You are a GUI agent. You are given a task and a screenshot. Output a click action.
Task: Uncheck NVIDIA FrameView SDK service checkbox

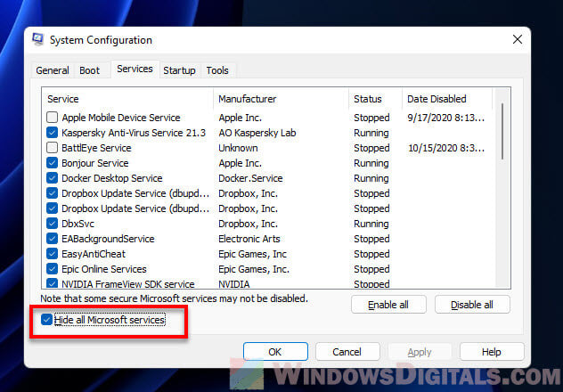click(x=52, y=283)
